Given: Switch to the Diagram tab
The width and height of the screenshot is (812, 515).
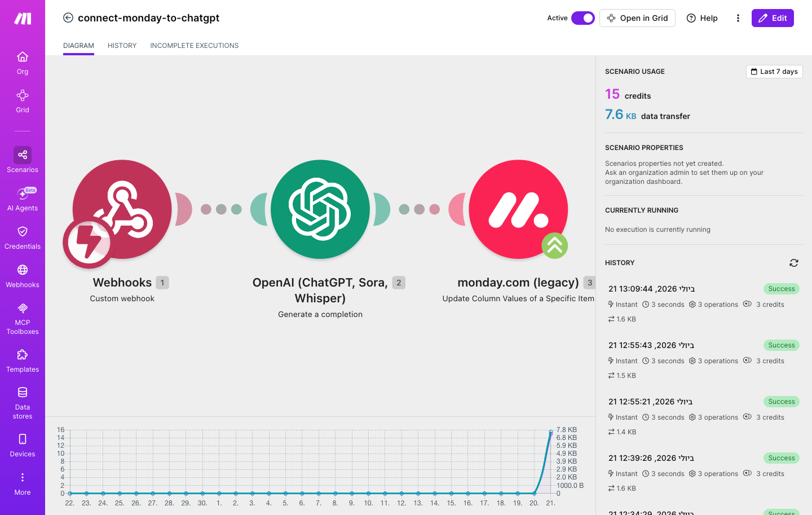Looking at the screenshot, I should (78, 46).
